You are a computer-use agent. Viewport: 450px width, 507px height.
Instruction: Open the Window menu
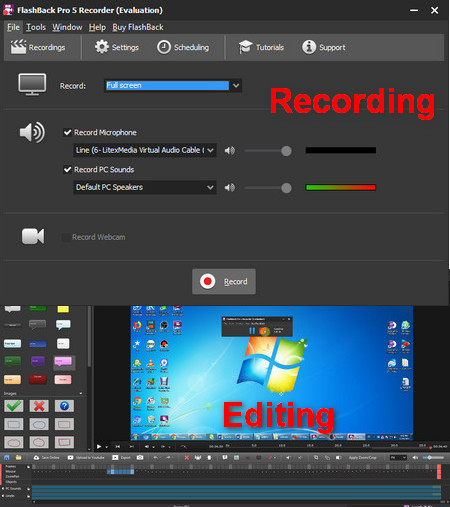[67, 27]
